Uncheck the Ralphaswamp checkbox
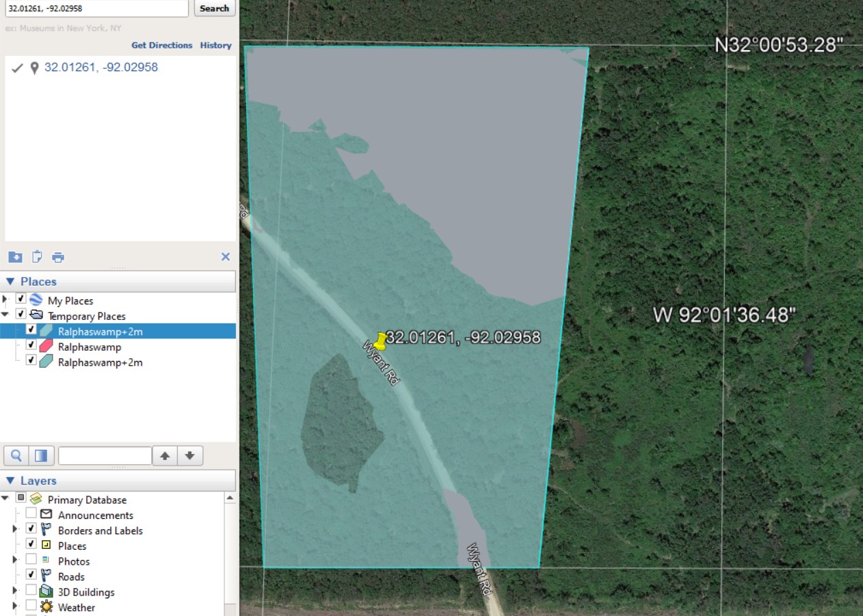Image resolution: width=863 pixels, height=616 pixels. click(31, 346)
